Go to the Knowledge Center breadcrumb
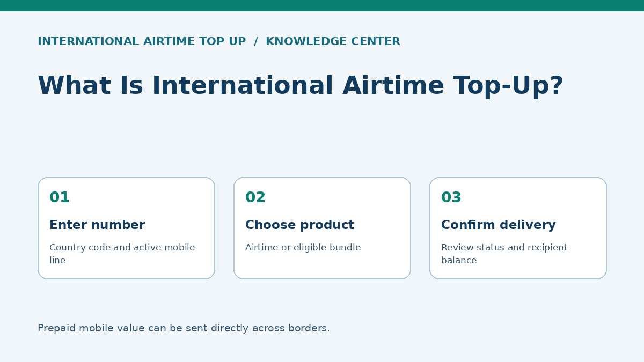Viewport: 644px width, 362px height. [x=333, y=42]
